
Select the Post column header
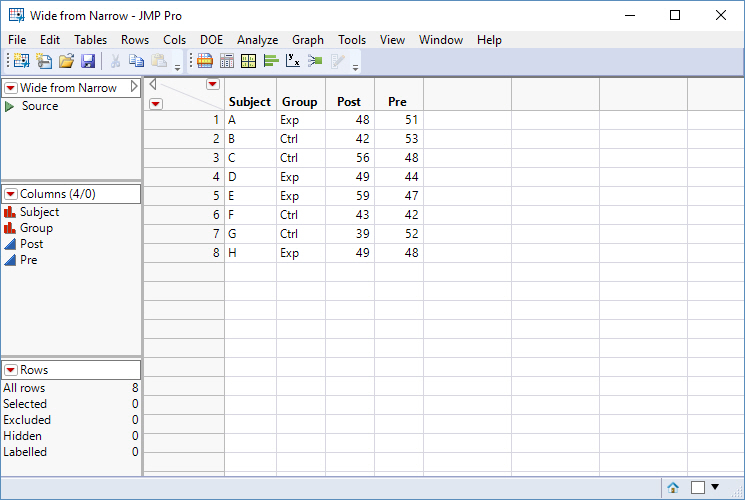point(349,102)
